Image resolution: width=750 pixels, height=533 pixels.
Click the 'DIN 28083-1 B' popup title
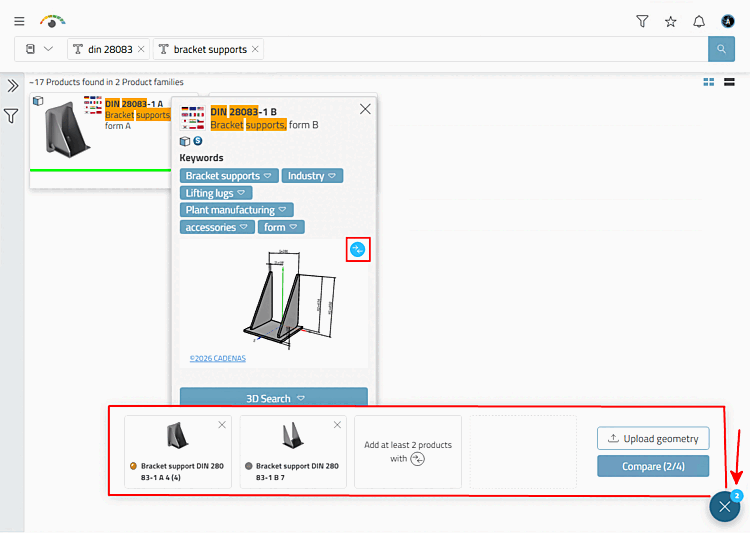click(243, 112)
